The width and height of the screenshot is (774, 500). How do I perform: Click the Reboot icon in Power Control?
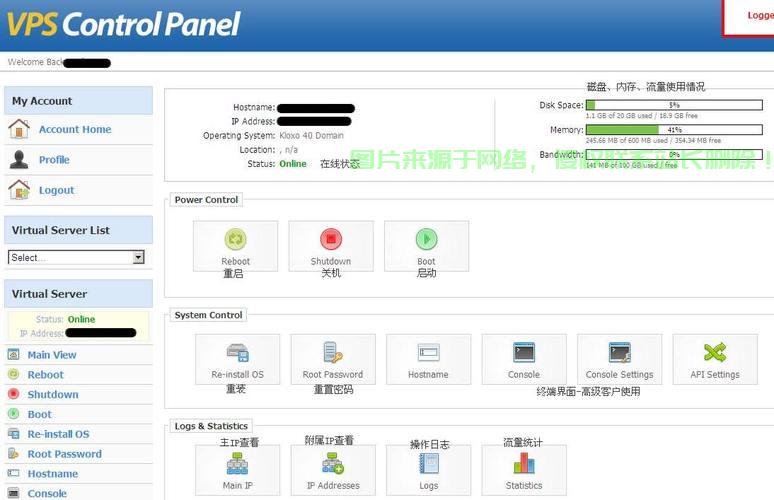[235, 239]
